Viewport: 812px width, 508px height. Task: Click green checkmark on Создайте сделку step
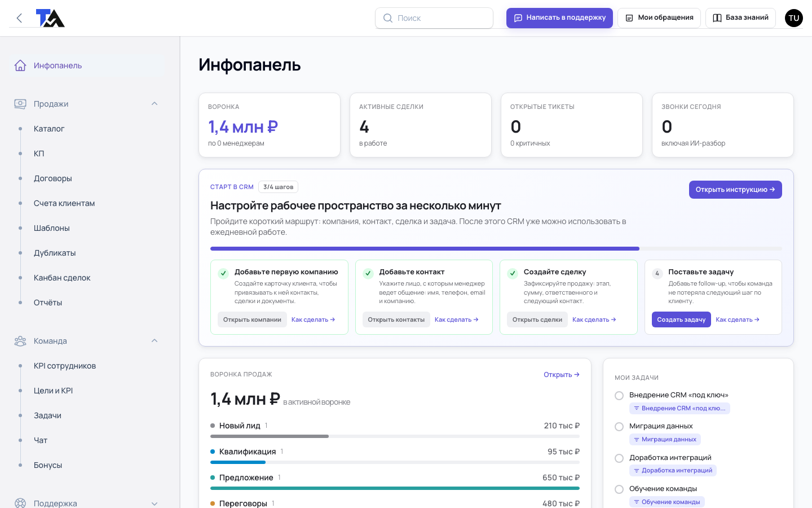coord(513,273)
